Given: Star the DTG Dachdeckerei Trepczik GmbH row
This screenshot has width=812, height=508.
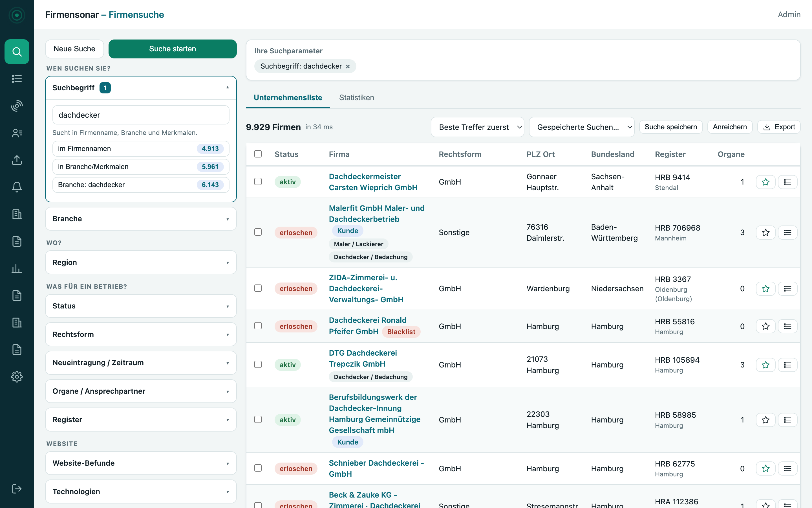Looking at the screenshot, I should pyautogui.click(x=765, y=365).
